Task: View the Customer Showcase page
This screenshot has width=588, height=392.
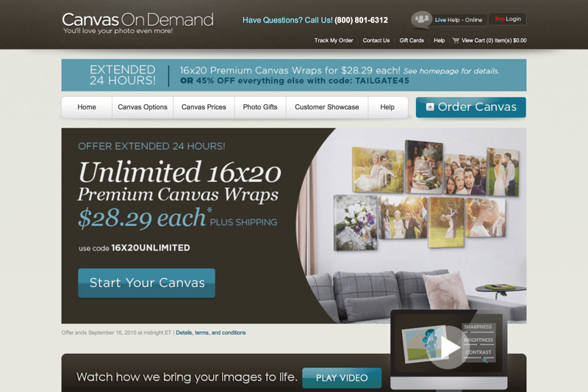Action: pyautogui.click(x=326, y=107)
